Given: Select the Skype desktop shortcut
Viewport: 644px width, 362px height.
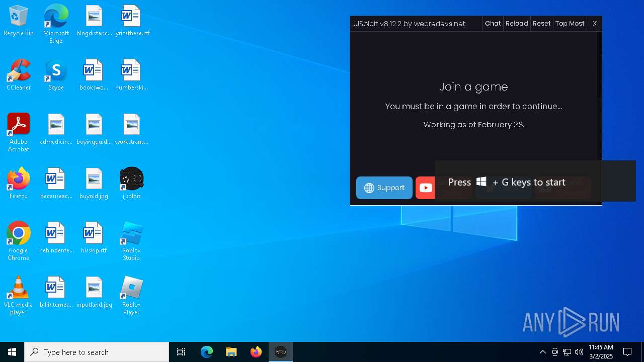Looking at the screenshot, I should coord(56,75).
